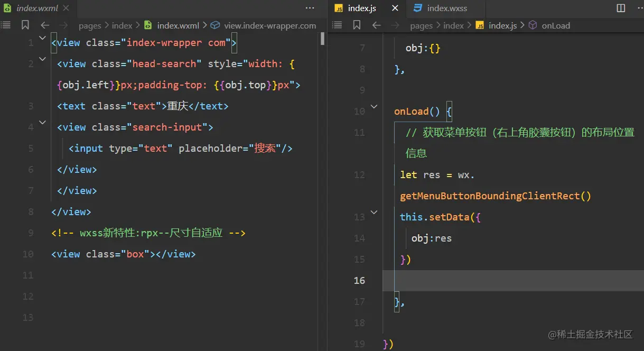The image size is (644, 351).
Task: Switch to the index.wxss tab
Action: (446, 8)
